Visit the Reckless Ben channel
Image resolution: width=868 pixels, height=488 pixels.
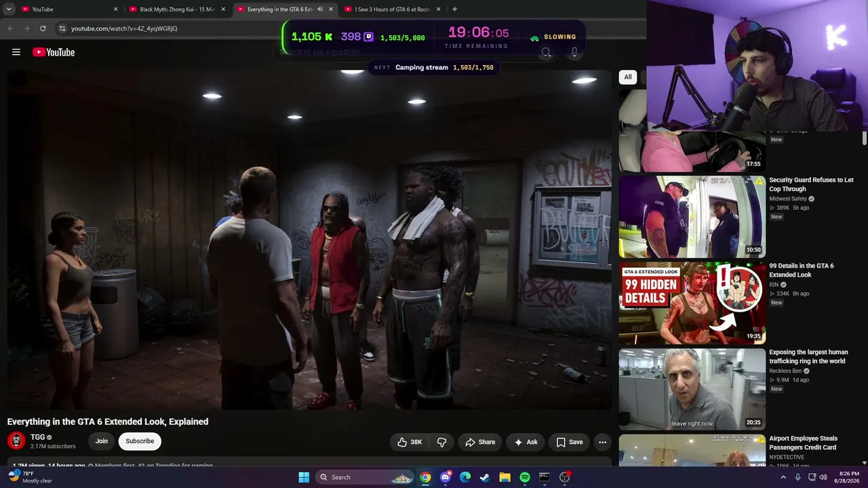[x=785, y=371]
